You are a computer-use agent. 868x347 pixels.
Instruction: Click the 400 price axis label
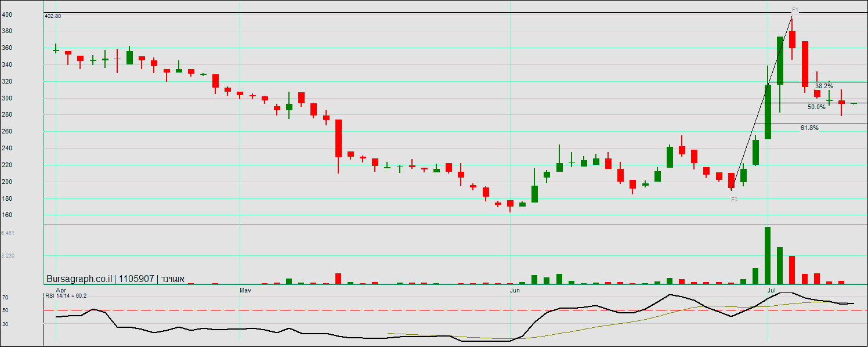pyautogui.click(x=6, y=15)
